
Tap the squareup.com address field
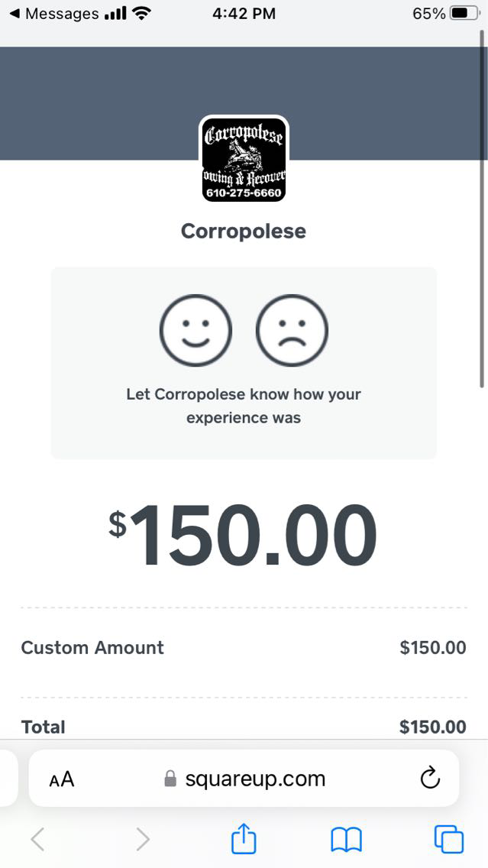[x=255, y=779]
